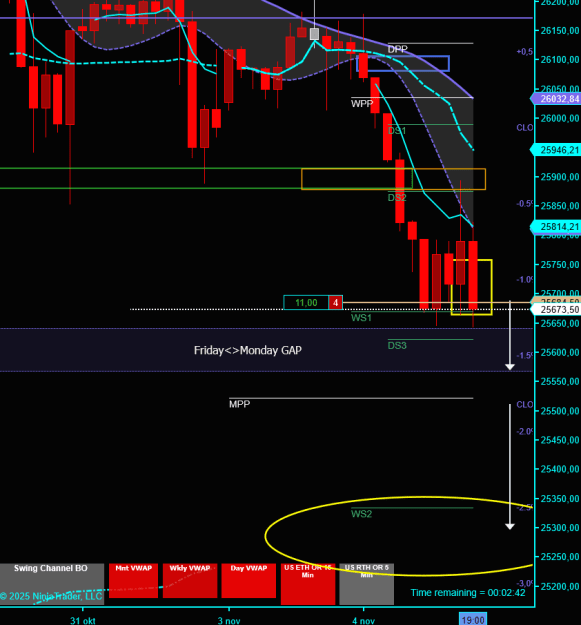Click the 25673,50 current price marker

point(557,309)
